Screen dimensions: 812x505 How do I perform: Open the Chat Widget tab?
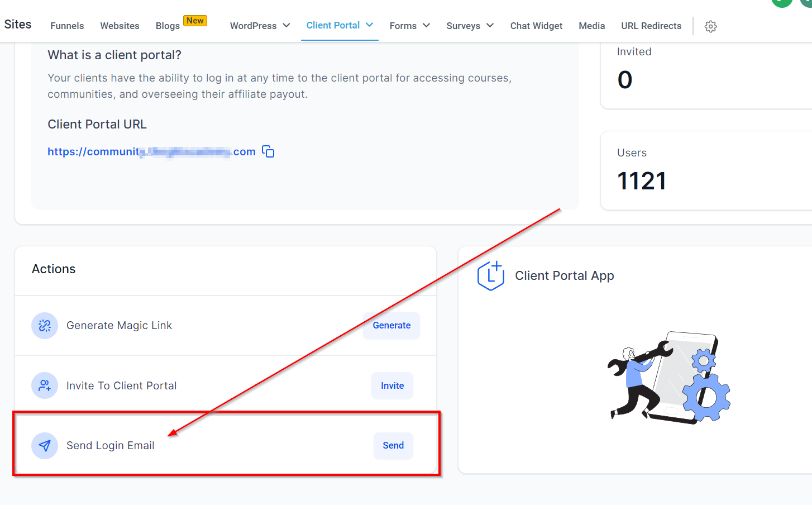536,26
